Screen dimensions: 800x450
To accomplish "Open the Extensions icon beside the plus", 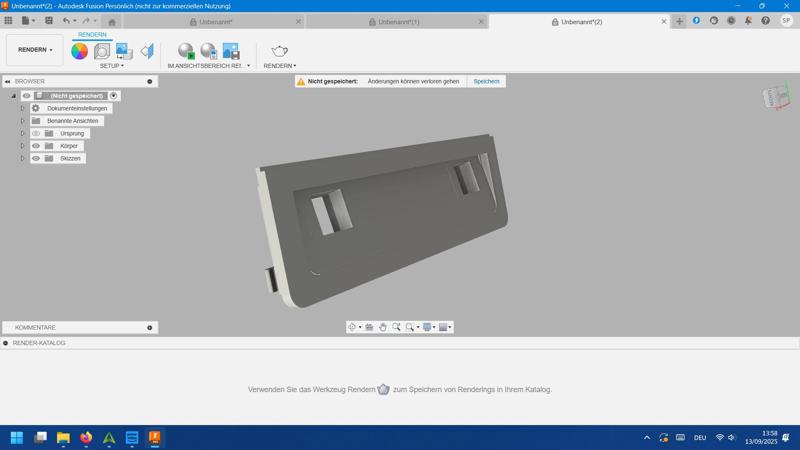I will point(696,20).
